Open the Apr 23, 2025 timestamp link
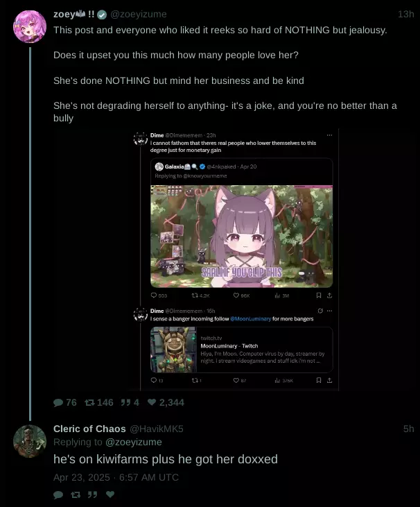 [116, 477]
